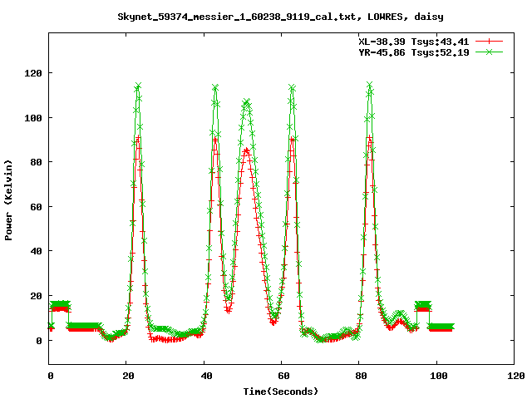Viewport: 532px width, 399px height.
Task: Click the y-axis tick label 40
Action: click(x=36, y=251)
